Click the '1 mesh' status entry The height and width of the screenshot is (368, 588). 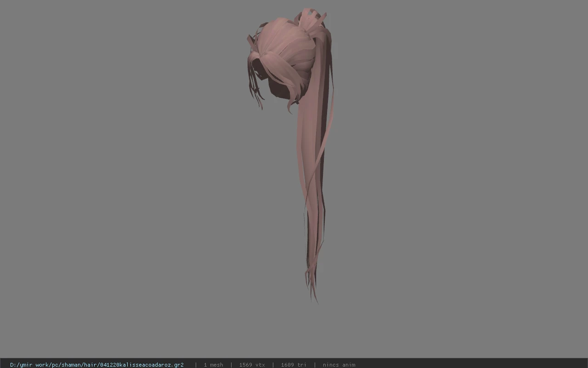pyautogui.click(x=214, y=365)
